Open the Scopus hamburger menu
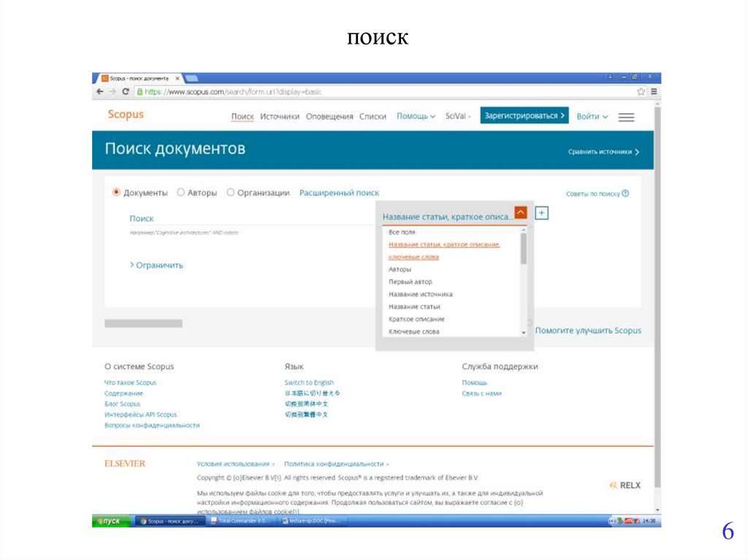This screenshot has height=560, width=748. [x=626, y=117]
